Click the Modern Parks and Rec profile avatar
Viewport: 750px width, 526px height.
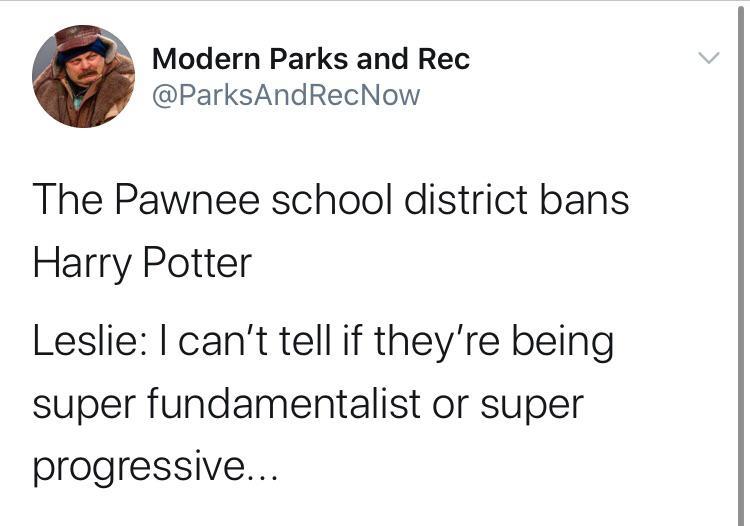(84, 77)
